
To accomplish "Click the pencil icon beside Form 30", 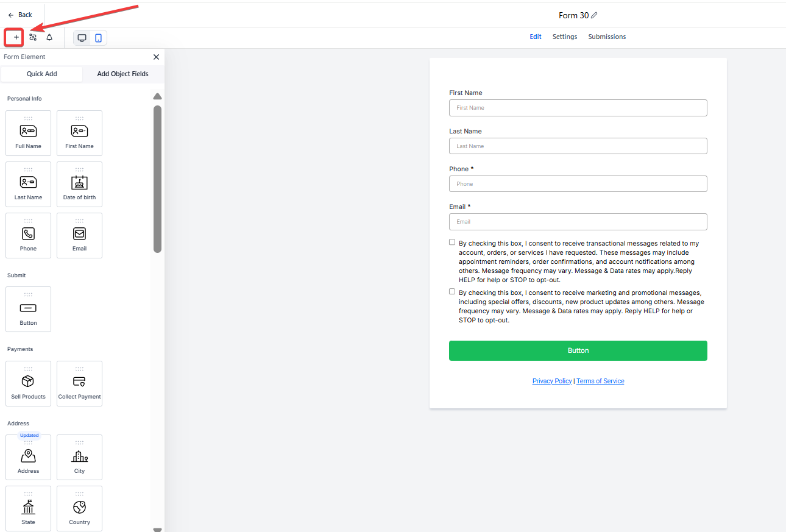I will click(594, 15).
